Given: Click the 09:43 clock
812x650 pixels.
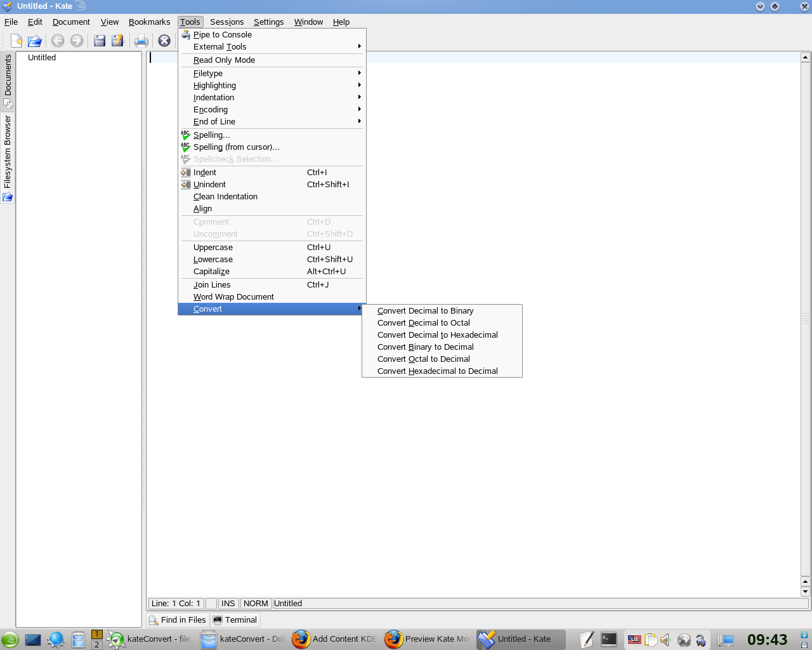Looking at the screenshot, I should coord(767,640).
